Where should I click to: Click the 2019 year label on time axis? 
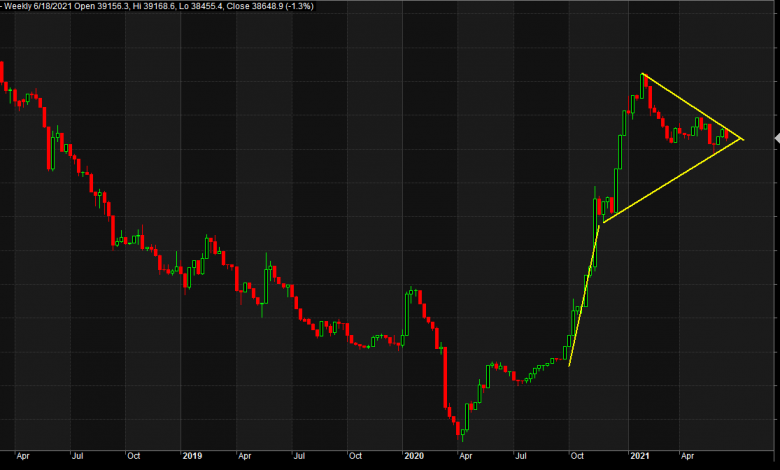pyautogui.click(x=193, y=455)
